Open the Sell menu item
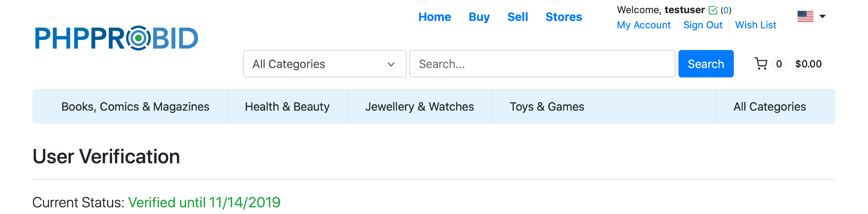 click(x=518, y=17)
